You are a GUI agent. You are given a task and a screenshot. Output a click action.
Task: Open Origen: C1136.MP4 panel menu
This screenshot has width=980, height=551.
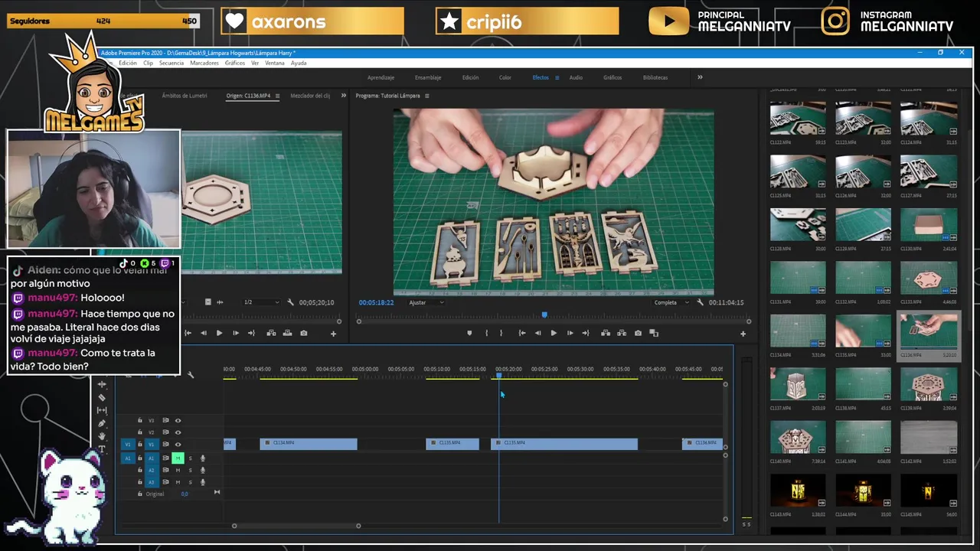pyautogui.click(x=277, y=96)
